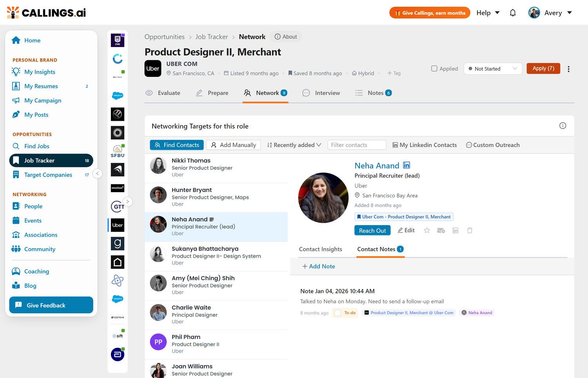
Task: Add a tag with the + Tag link
Action: [394, 73]
